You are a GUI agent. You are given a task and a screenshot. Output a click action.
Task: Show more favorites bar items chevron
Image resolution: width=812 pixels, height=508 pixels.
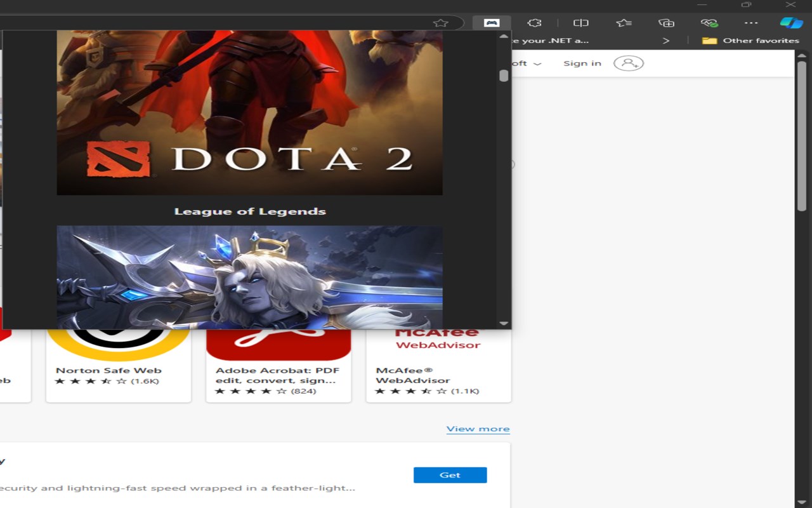pos(666,41)
